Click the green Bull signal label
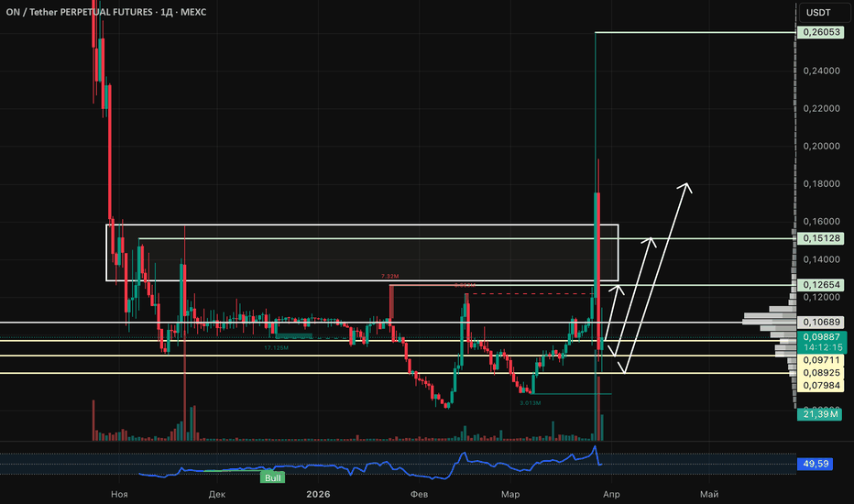 pos(273,477)
